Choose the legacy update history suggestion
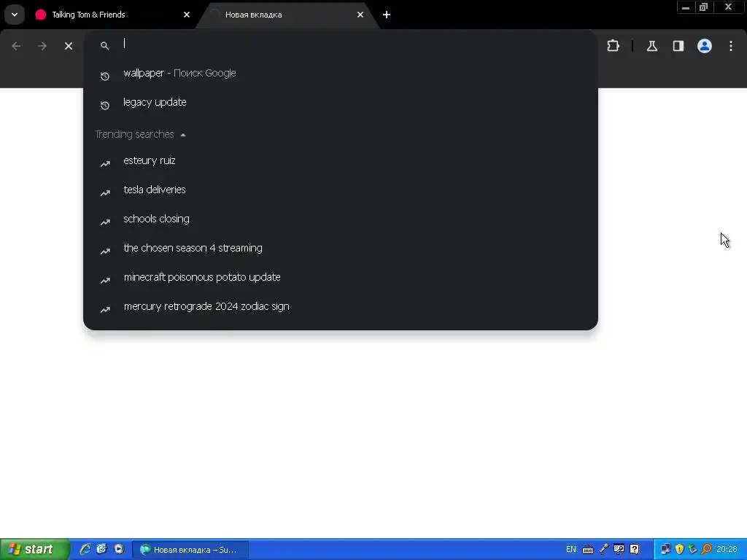 tap(340, 102)
